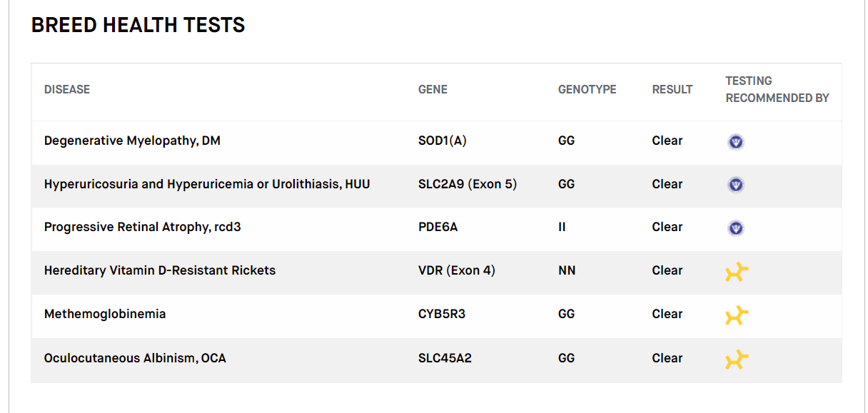868x413 pixels.
Task: Open the Degenerative Myelopathy, DM disease entry
Action: click(x=132, y=141)
